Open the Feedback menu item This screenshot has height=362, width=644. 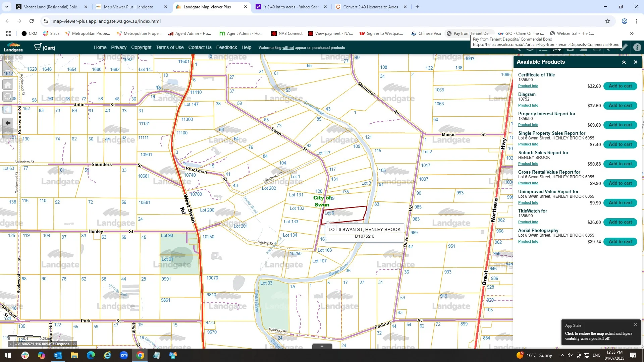tap(226, 47)
